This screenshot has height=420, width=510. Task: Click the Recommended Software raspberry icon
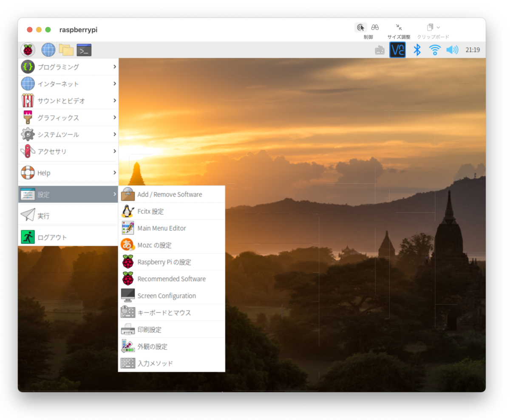click(x=128, y=279)
